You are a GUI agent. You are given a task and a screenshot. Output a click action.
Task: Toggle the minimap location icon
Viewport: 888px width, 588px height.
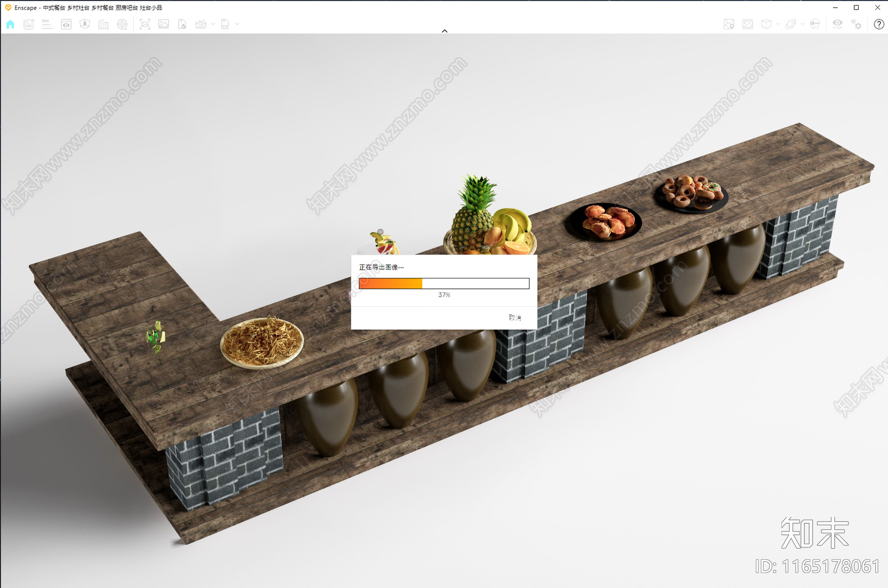click(x=729, y=24)
